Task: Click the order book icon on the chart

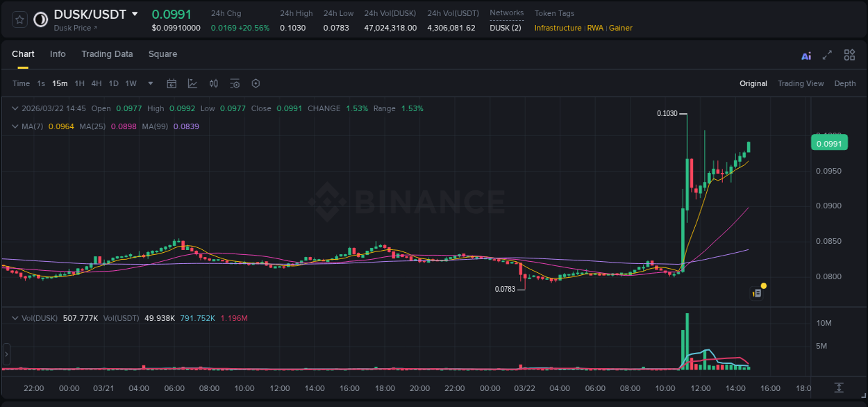Action: click(x=756, y=292)
